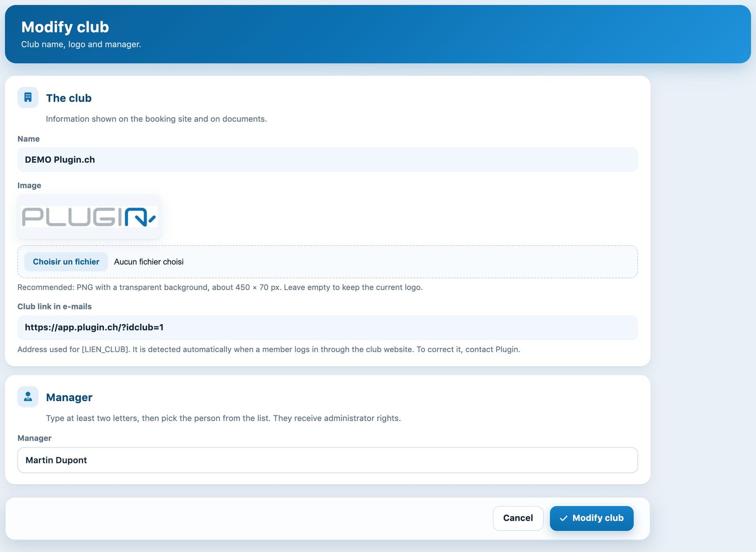The height and width of the screenshot is (552, 756).
Task: Click the LIEN_CLUB address help text
Action: (x=269, y=349)
